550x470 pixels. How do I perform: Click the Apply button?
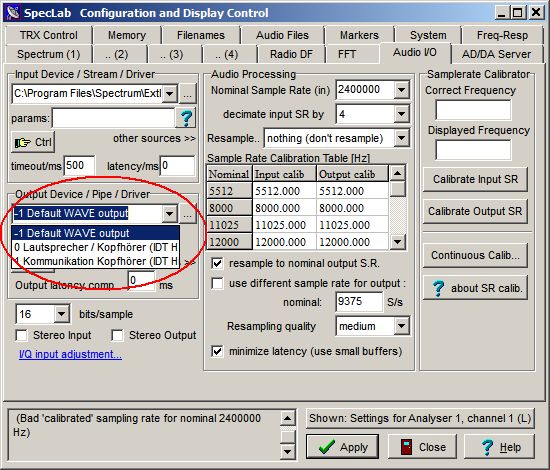342,447
